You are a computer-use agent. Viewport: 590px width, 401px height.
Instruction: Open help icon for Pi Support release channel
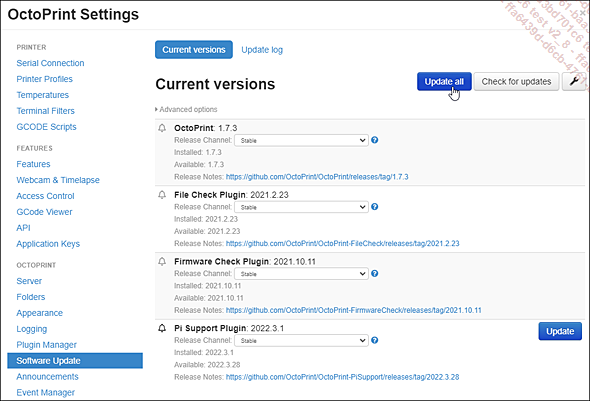(374, 340)
